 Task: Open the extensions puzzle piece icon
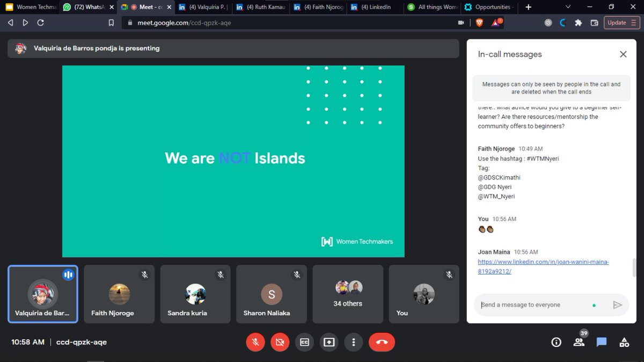coord(578,23)
